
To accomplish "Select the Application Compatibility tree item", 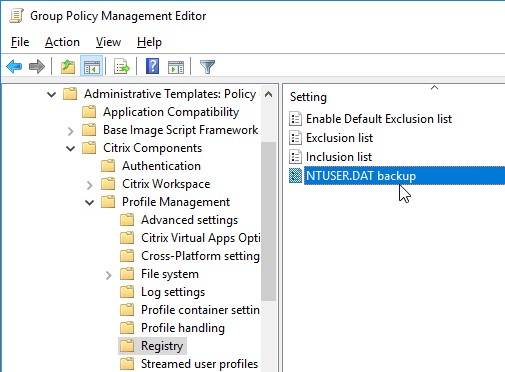I will (x=171, y=112).
